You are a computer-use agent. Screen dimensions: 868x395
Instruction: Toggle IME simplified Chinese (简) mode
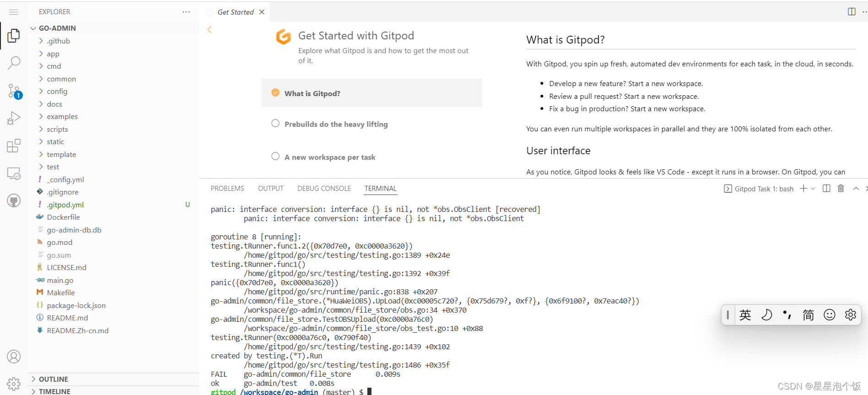[x=808, y=315]
